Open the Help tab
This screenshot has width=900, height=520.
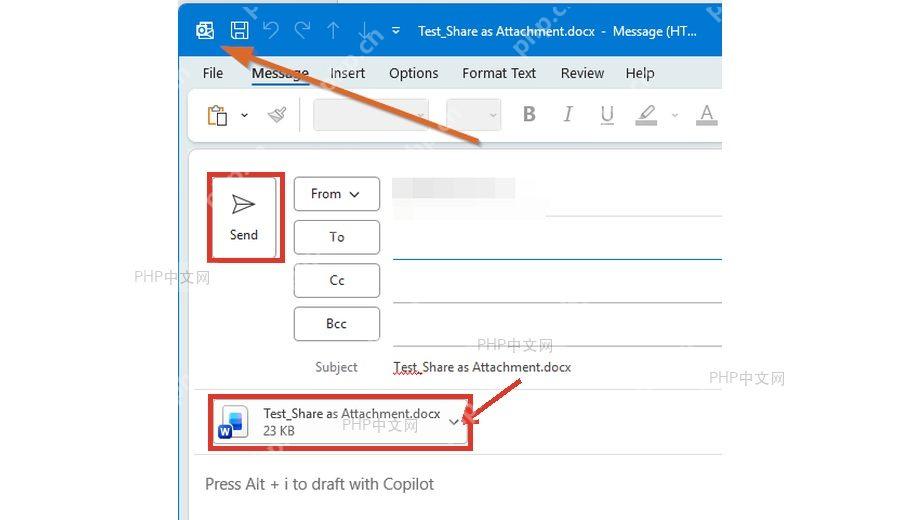639,73
